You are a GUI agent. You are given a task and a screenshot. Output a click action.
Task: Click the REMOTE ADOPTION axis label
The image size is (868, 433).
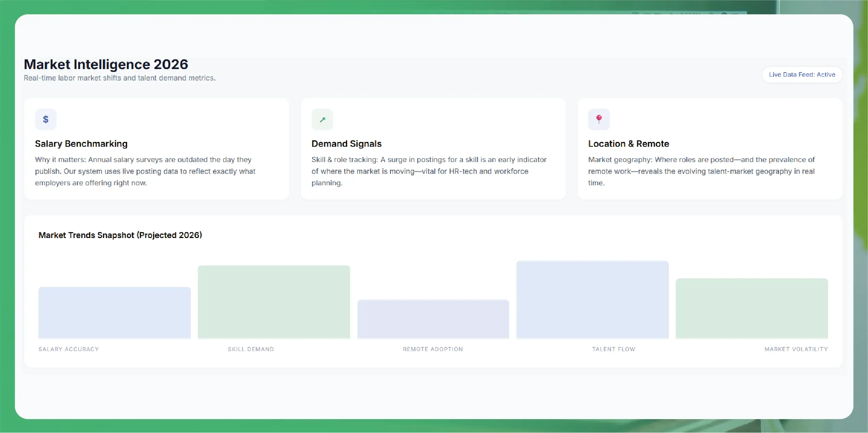(433, 349)
